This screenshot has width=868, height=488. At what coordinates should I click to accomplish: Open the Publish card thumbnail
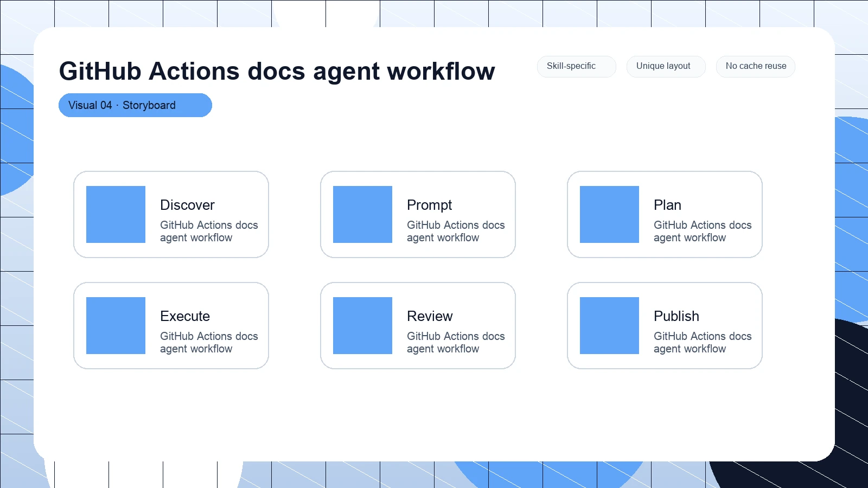609,325
